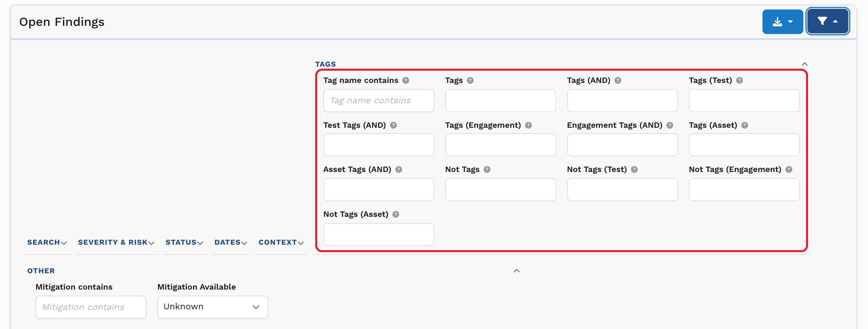Click help icon beside Not Tags (Asset)
Viewport: 868px width, 329px height.
pos(396,214)
